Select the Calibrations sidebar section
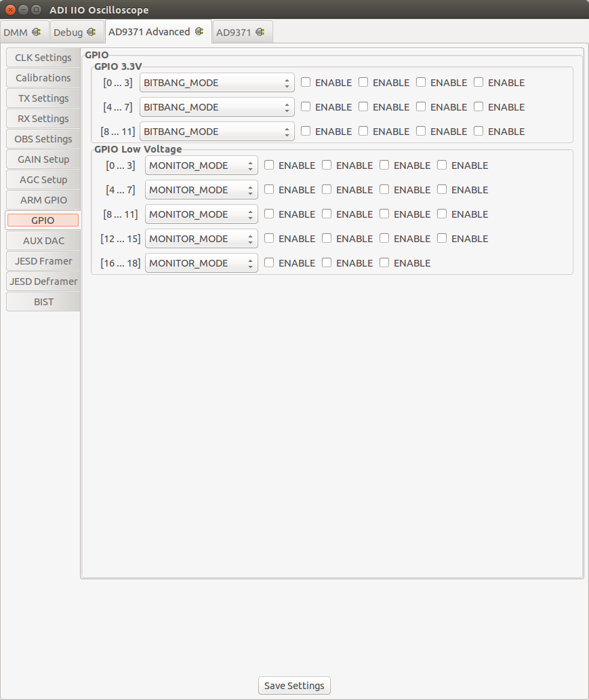The width and height of the screenshot is (589, 700). tap(43, 78)
